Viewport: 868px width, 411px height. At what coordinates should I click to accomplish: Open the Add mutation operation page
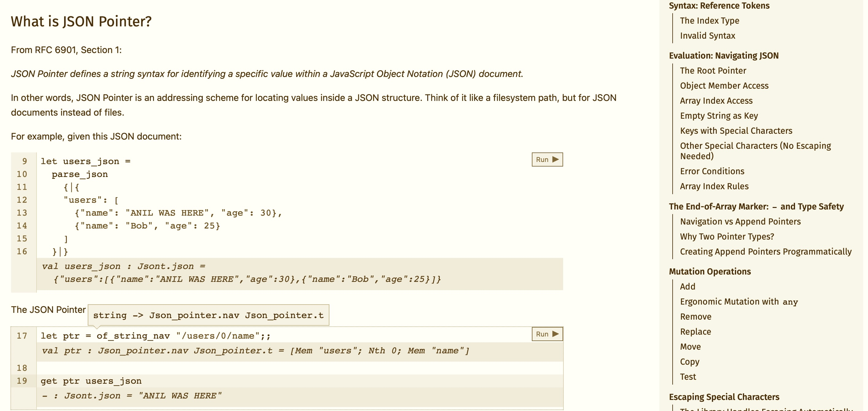point(687,286)
